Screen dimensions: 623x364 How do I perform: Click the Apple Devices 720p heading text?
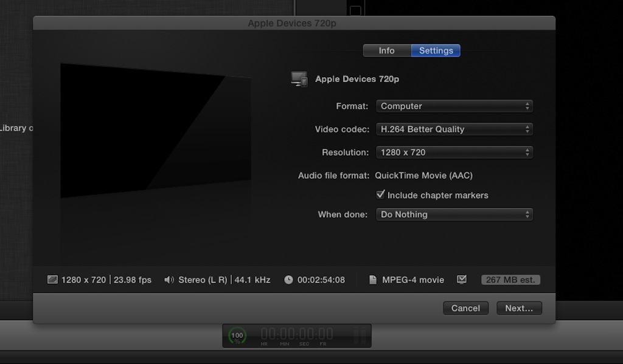coord(357,79)
